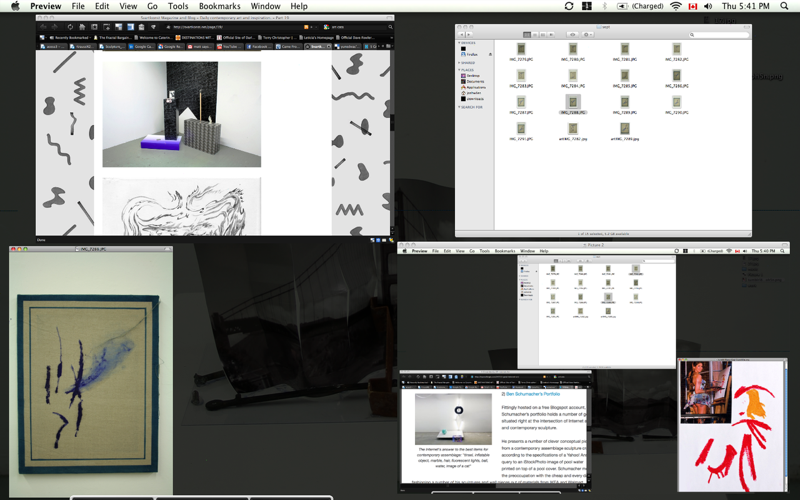Click the reload icon in the browser toolbar
The width and height of the screenshot is (800, 500).
point(69,27)
